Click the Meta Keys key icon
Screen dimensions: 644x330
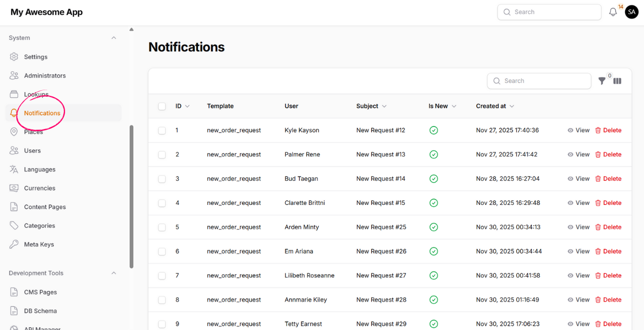pyautogui.click(x=14, y=245)
